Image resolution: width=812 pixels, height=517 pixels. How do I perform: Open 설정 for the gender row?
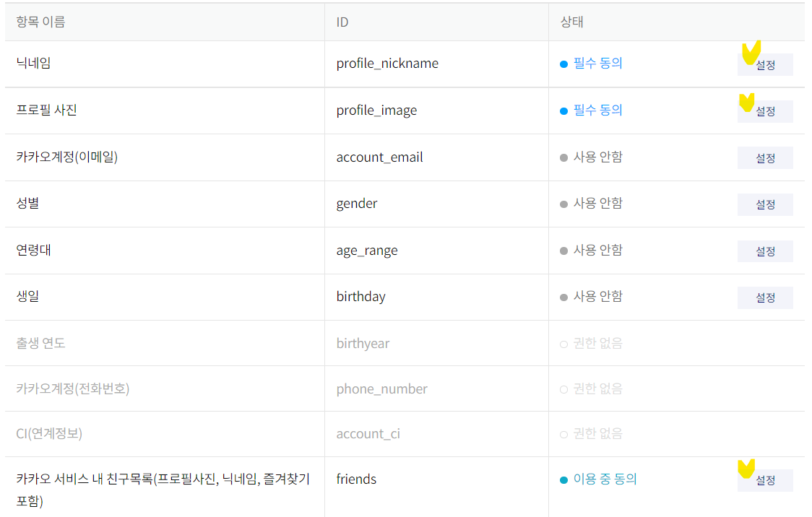765,204
